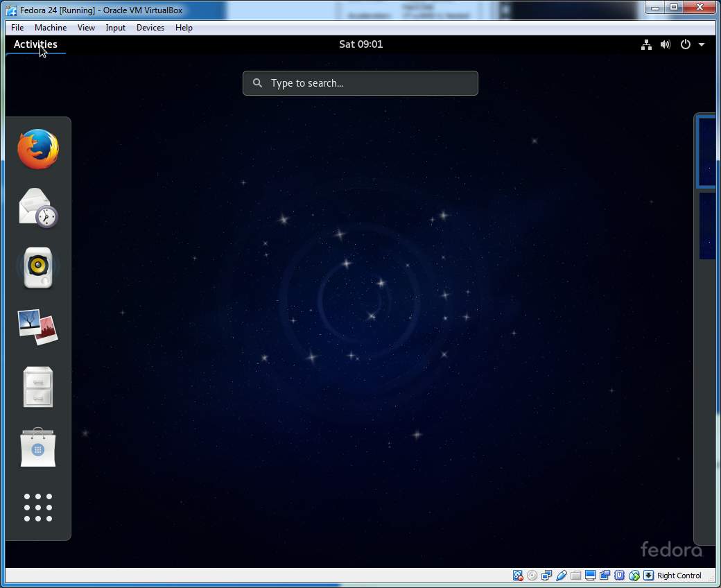Click the volume speaker icon
This screenshot has height=588, width=721.
pyautogui.click(x=666, y=44)
